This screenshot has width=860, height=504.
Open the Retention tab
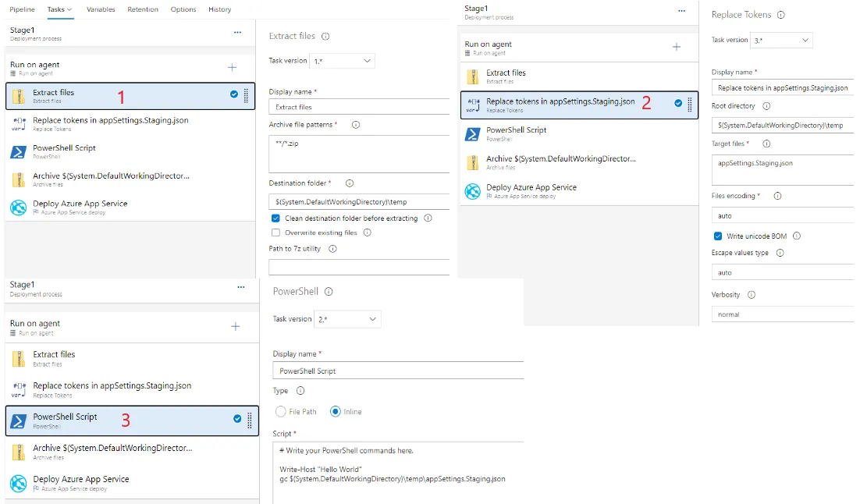point(142,9)
